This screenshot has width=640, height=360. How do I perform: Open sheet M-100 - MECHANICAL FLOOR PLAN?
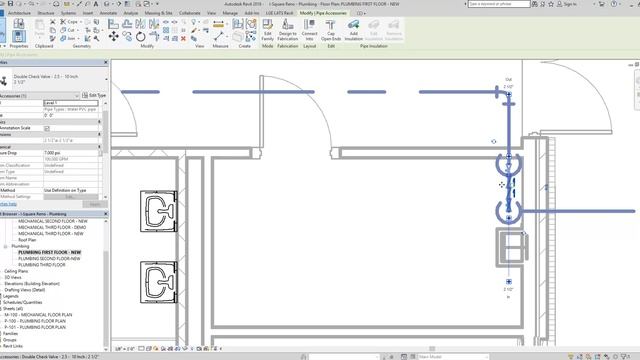tap(38, 315)
